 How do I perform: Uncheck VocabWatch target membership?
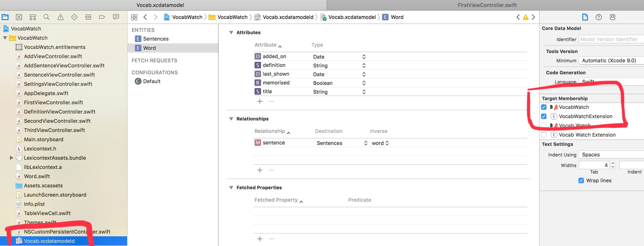(544, 107)
